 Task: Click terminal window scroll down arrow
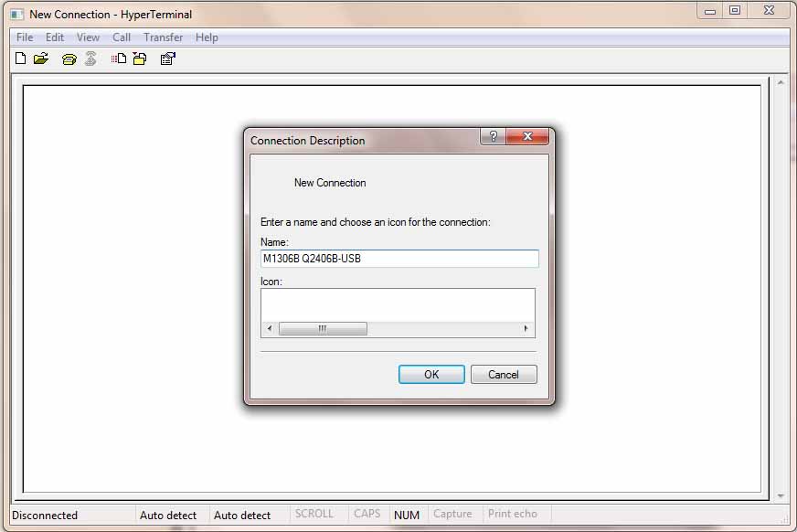[781, 496]
